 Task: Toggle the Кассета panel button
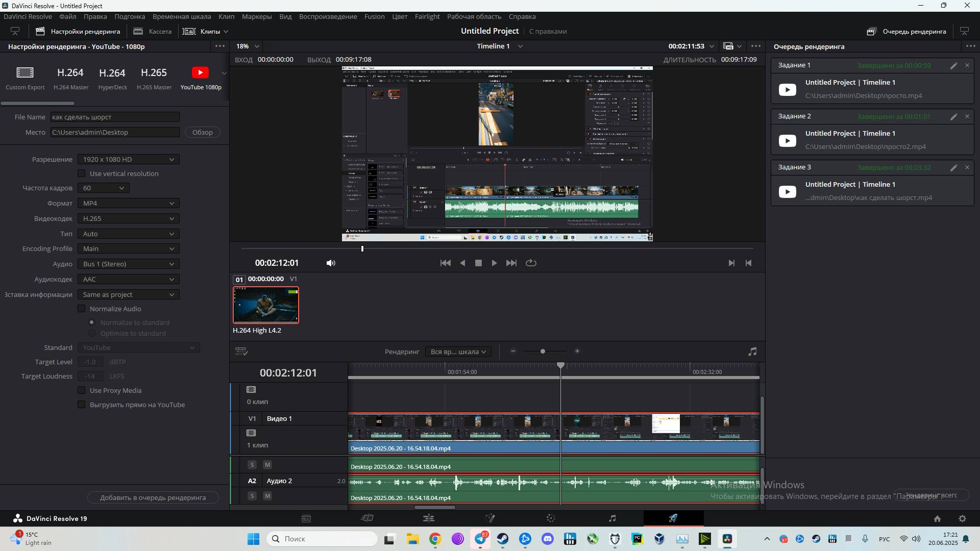(x=152, y=31)
